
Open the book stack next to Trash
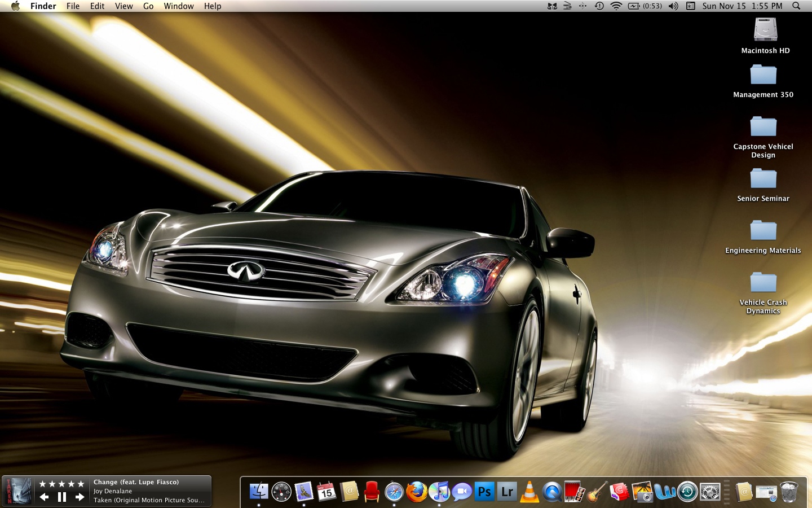[744, 492]
